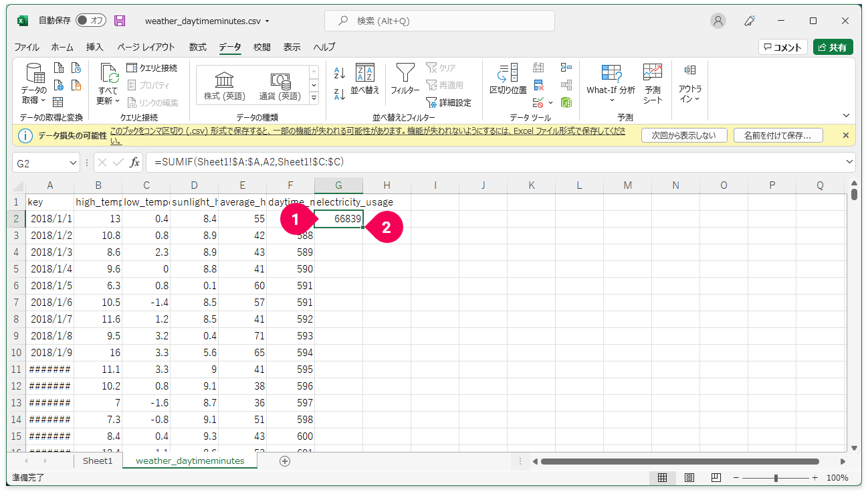The height and width of the screenshot is (494, 868).
Task: Click the Select All corner triangle
Action: point(19,185)
